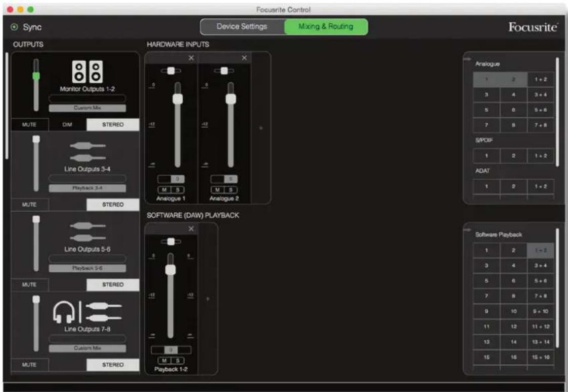568x392 pixels.
Task: Click the Monitor Outputs 1-2 level fader
Action: [36, 76]
